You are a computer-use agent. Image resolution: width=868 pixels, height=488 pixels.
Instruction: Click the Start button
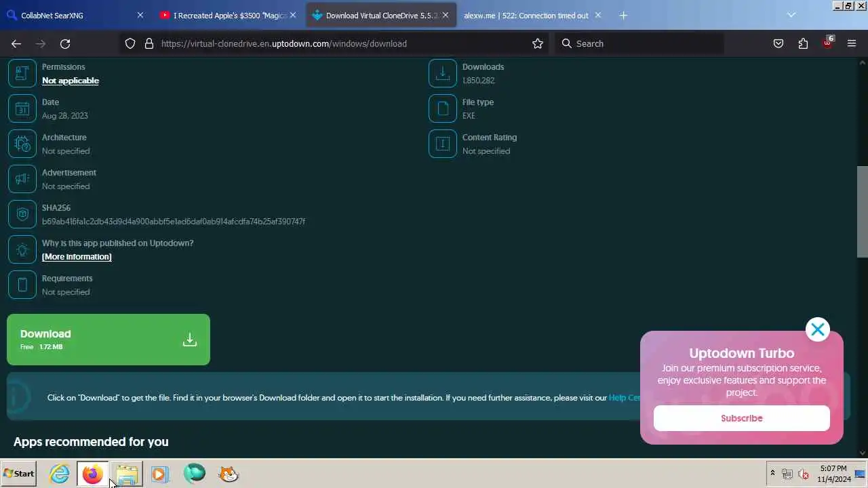(x=19, y=474)
